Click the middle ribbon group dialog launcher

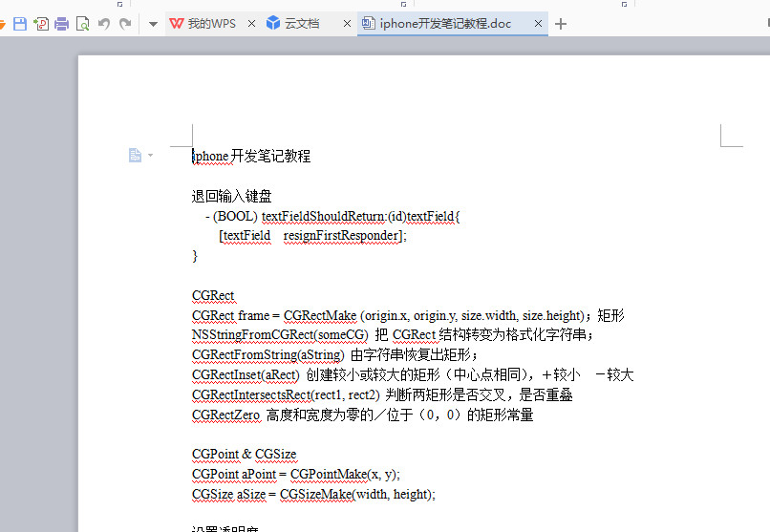click(404, 4)
